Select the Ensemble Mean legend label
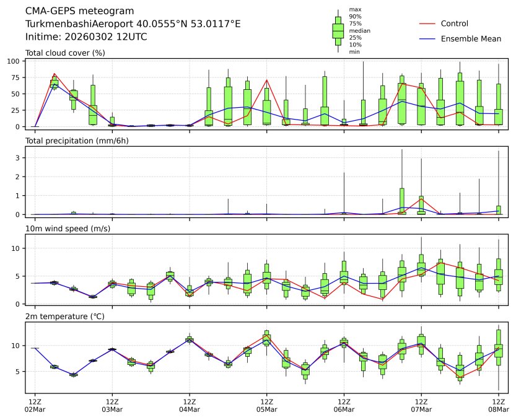Image resolution: width=516 pixels, height=420 pixels. point(471,39)
